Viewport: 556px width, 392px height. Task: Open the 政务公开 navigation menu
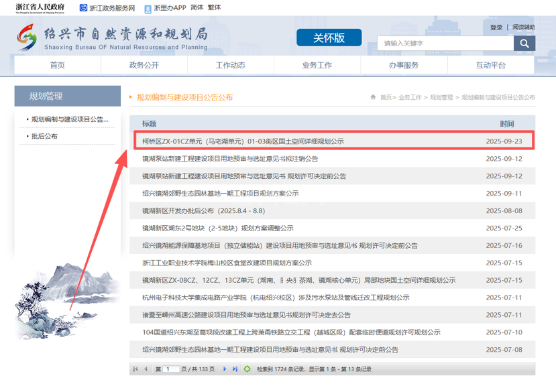click(144, 65)
